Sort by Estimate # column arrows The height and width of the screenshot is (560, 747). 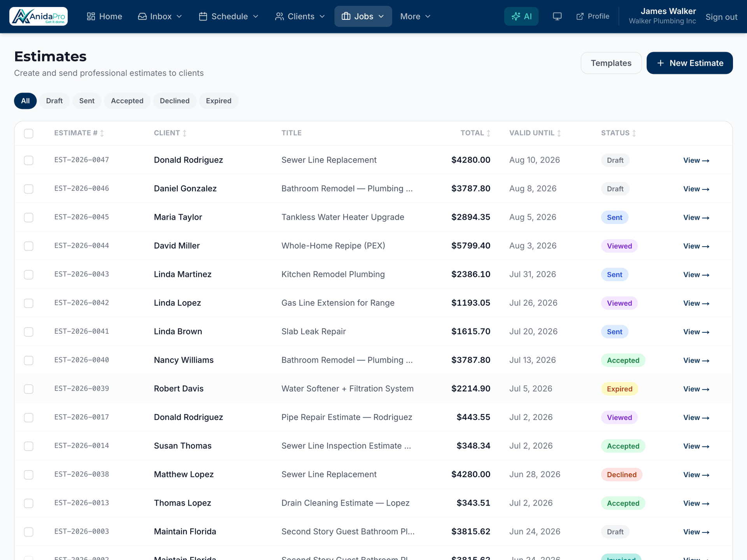click(102, 133)
